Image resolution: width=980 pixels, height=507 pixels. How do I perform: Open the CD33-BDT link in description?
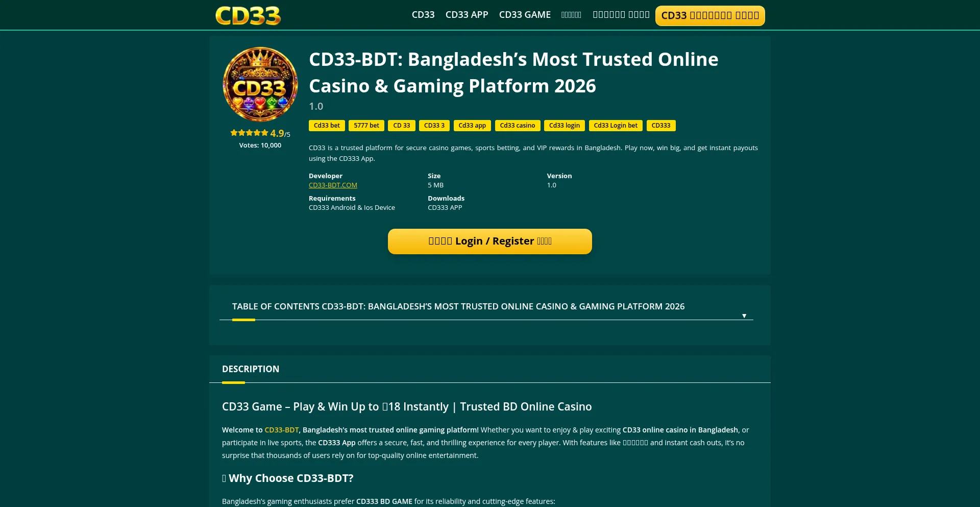[282, 430]
